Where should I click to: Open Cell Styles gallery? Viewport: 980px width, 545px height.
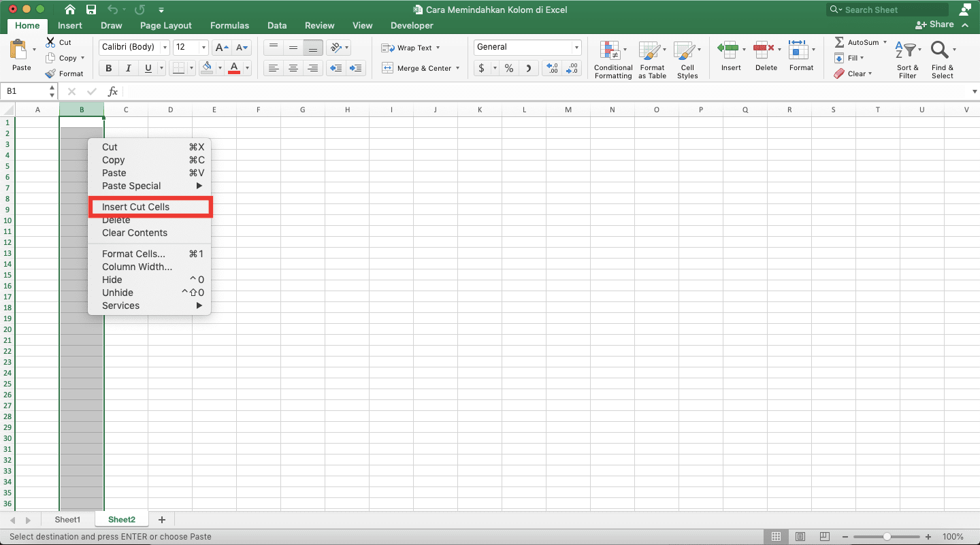[x=687, y=59]
